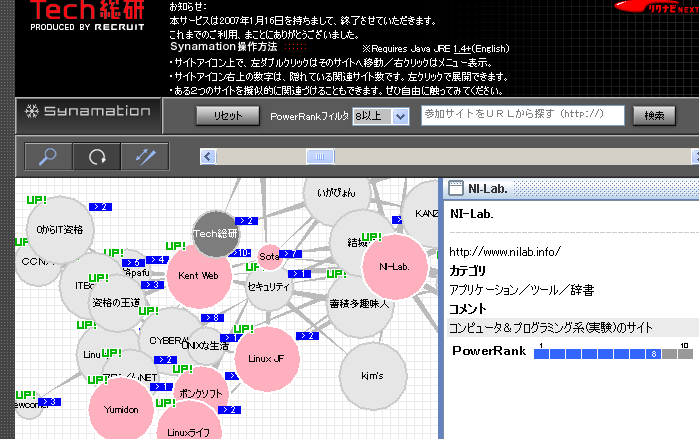The image size is (699, 439).
Task: Click the URL site search field
Action: [x=522, y=116]
